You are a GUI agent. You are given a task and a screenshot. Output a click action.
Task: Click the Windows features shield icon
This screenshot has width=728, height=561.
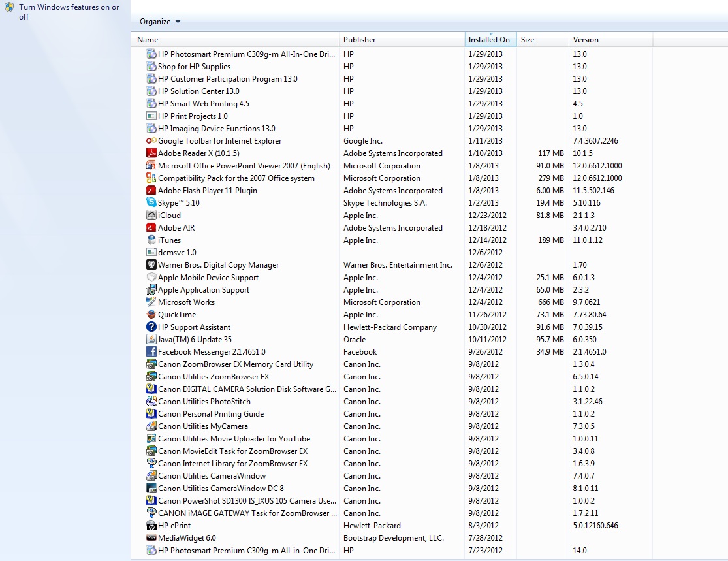(x=9, y=8)
